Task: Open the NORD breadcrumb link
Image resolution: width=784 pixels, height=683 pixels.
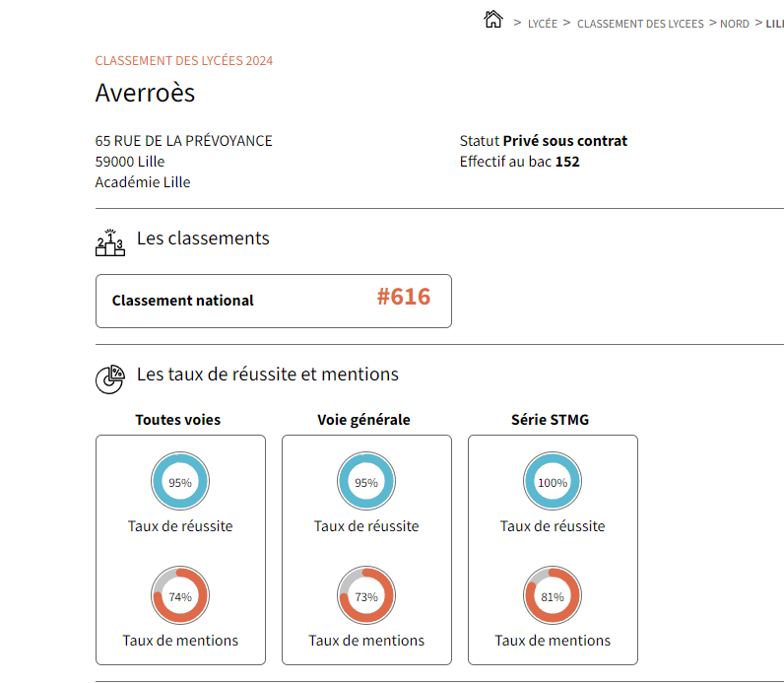Action: point(735,24)
